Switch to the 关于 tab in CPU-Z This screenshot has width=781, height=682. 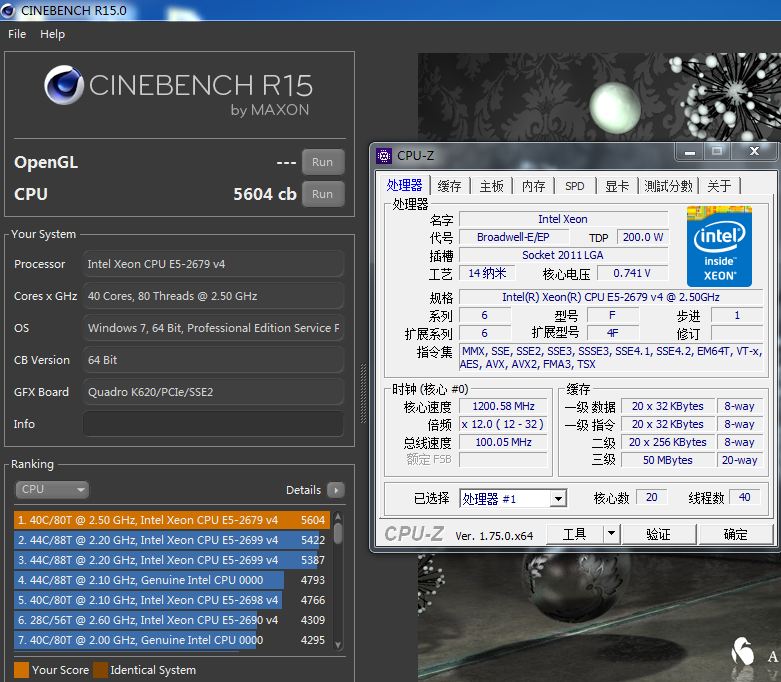(719, 186)
